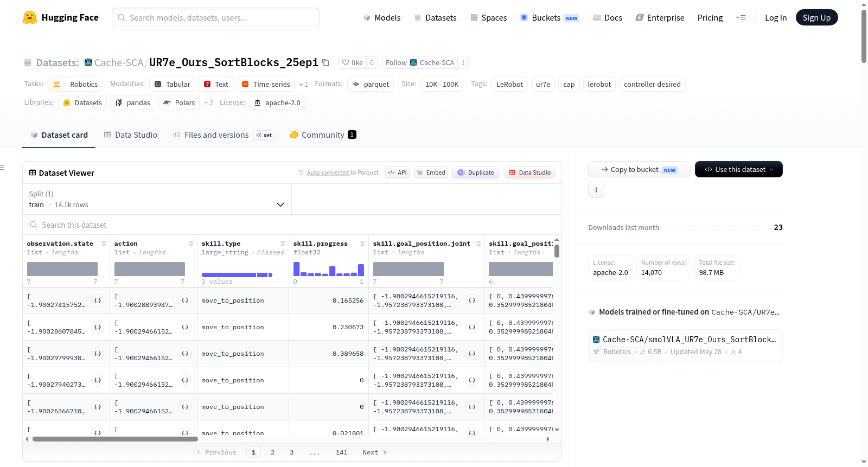Expand the first observation.state cell braces icon
The height and width of the screenshot is (467, 868).
(x=98, y=300)
